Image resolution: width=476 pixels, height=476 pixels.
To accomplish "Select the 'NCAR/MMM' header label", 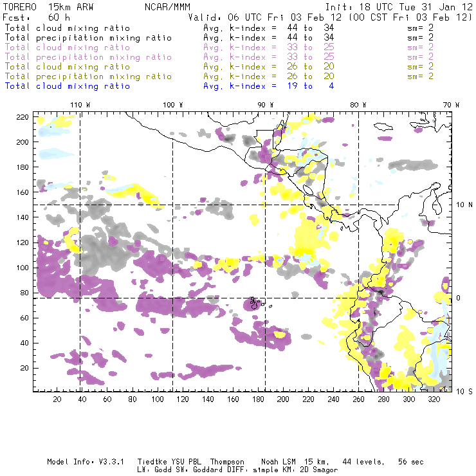I will tap(168, 7).
